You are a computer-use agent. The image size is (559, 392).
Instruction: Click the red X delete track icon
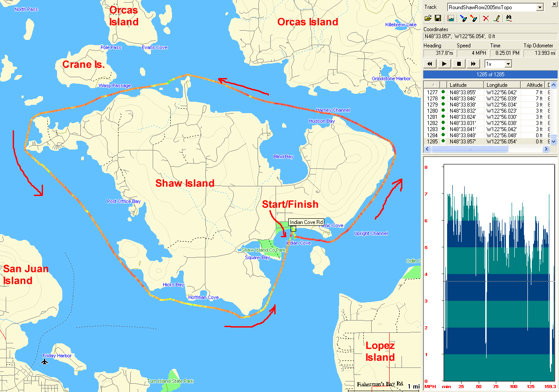(x=486, y=18)
